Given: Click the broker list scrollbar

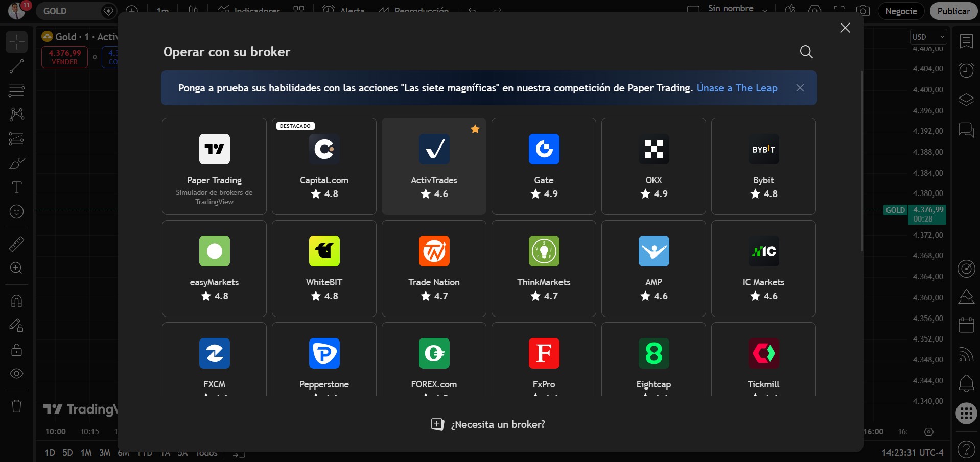Looking at the screenshot, I should click(x=862, y=161).
